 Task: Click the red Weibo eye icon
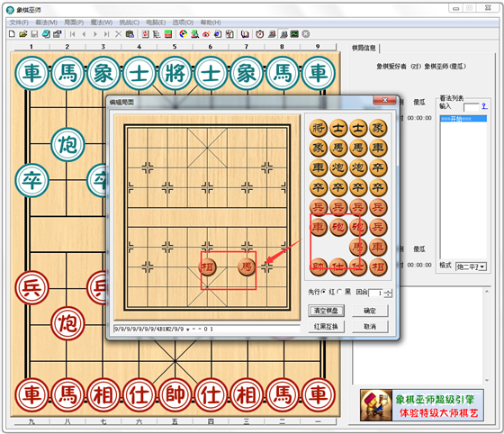click(206, 33)
